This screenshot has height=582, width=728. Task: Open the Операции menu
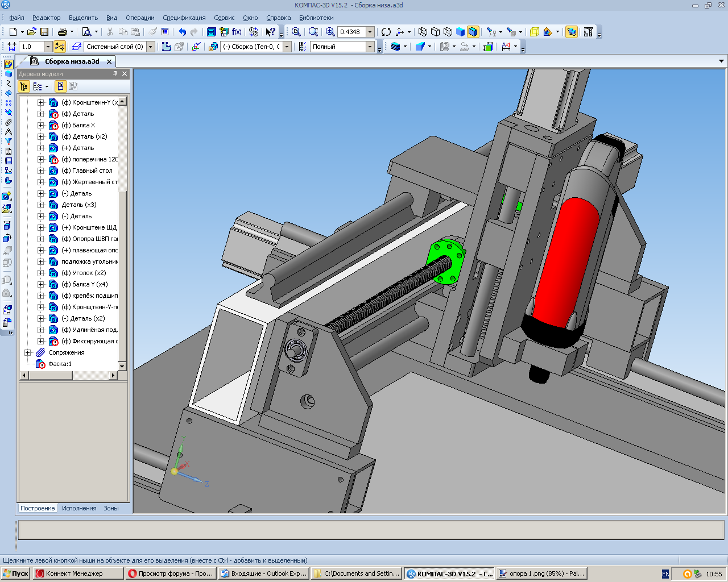click(x=140, y=18)
